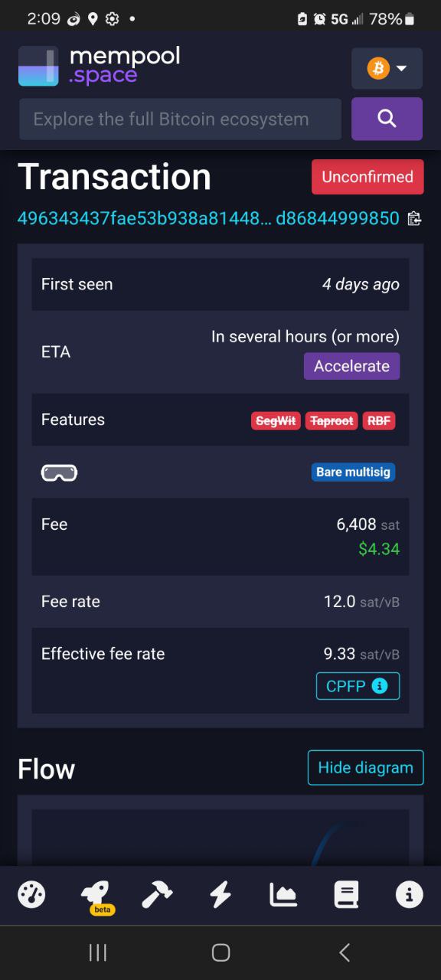This screenshot has width=441, height=980.
Task: Open the rocket accelerator beta icon
Action: (95, 896)
